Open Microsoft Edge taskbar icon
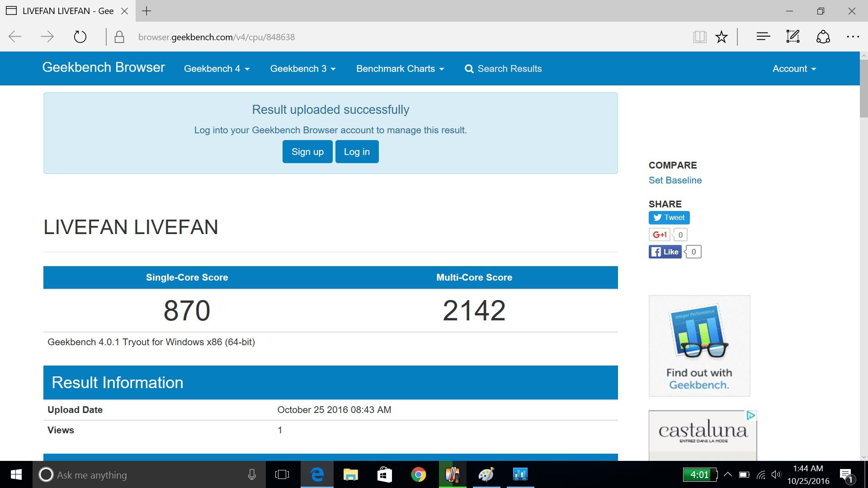 (317, 474)
